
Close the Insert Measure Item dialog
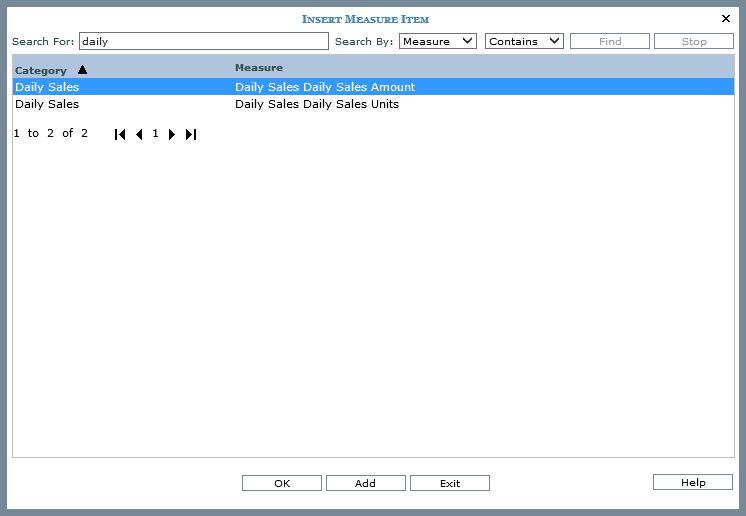pos(726,18)
